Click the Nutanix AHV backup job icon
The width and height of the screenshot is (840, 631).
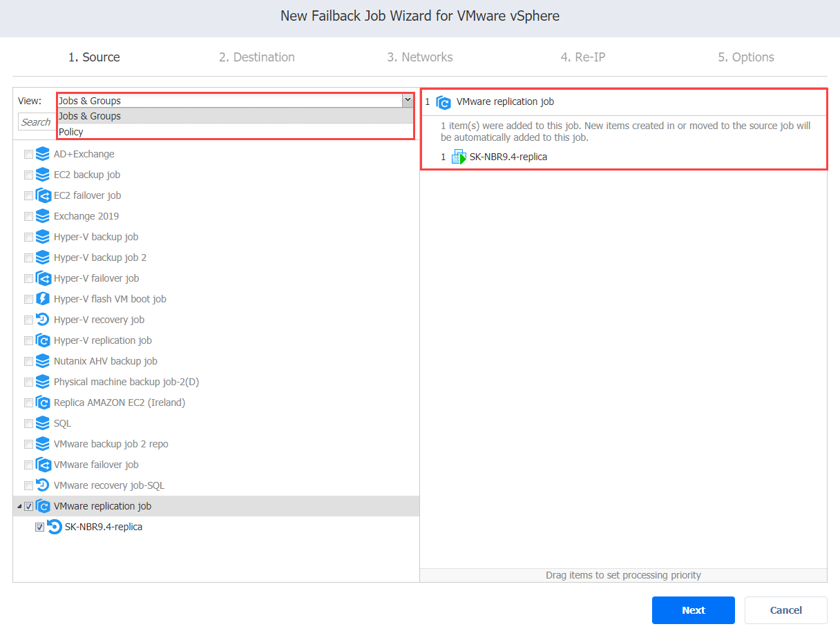43,361
